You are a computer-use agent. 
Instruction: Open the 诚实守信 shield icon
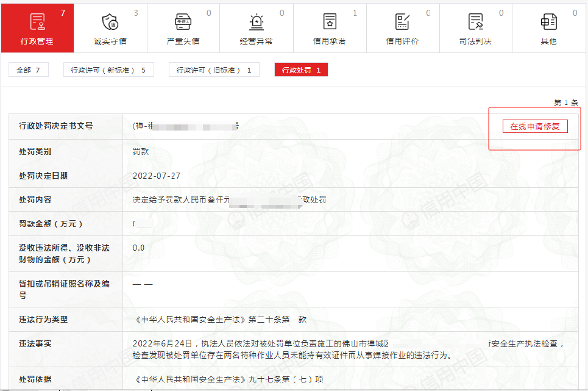110,21
